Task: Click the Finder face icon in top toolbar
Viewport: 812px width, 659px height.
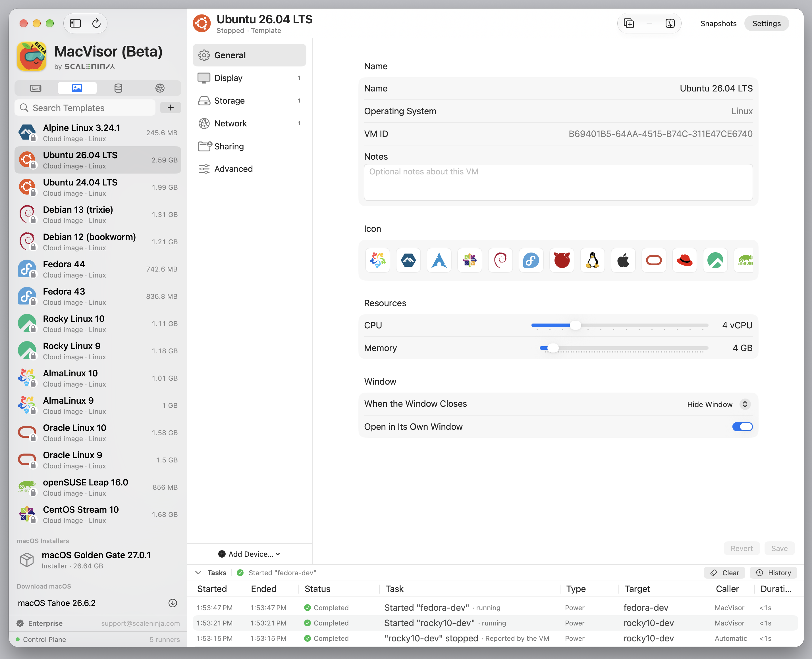Action: [670, 24]
